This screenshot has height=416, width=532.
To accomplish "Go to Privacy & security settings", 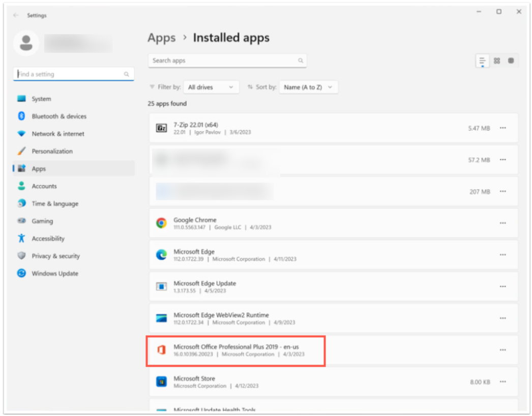I will point(55,256).
